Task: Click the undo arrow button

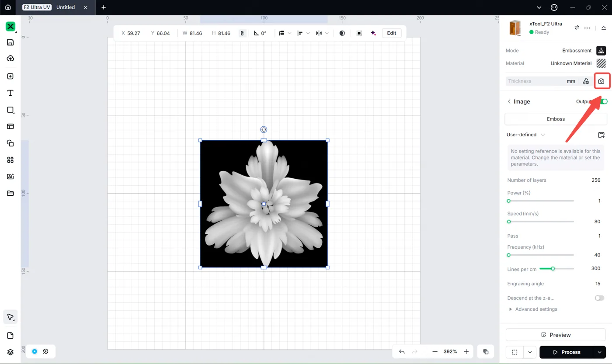Action: point(402,352)
